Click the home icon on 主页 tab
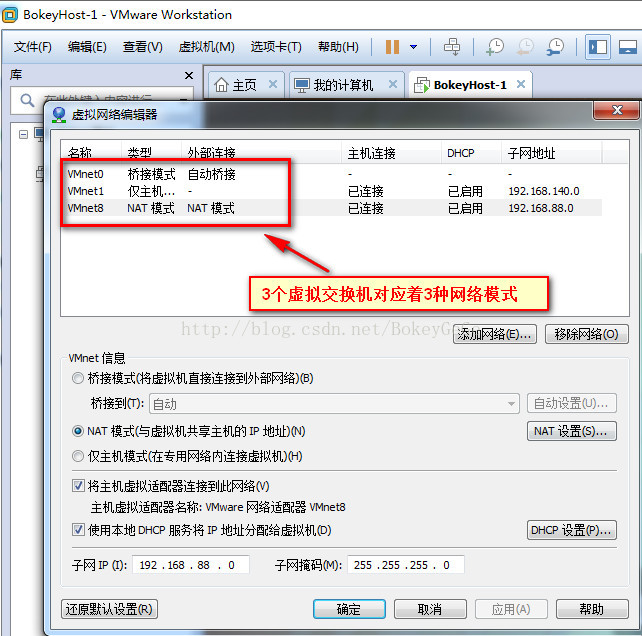 221,85
